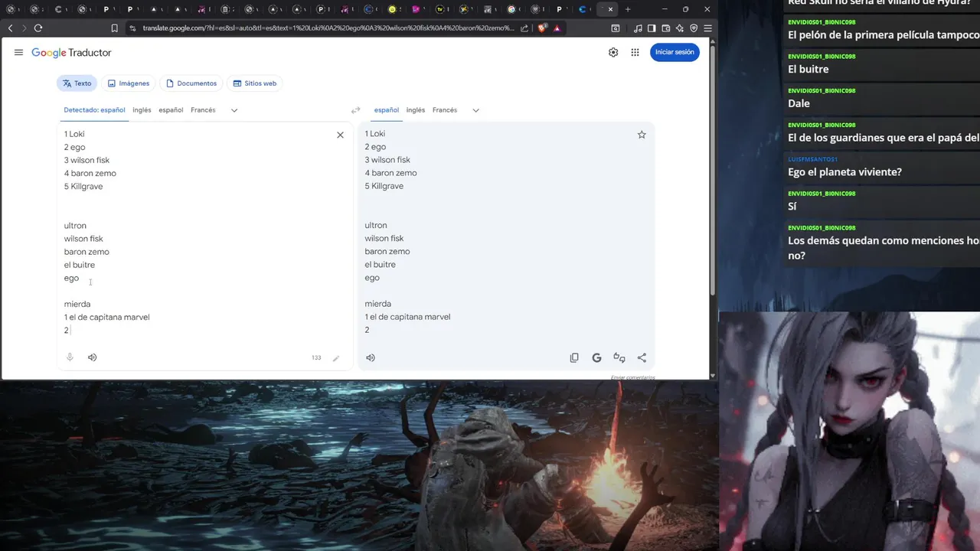Close the active browser tab

pos(609,9)
